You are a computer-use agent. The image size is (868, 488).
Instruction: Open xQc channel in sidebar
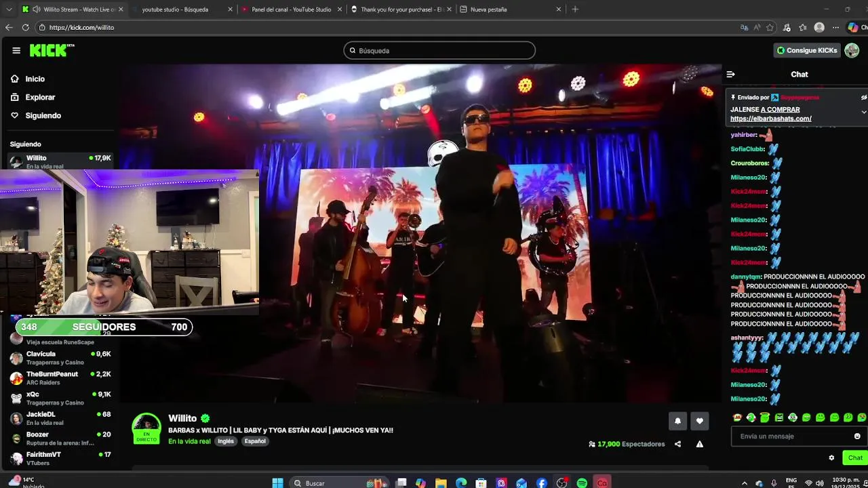tap(60, 398)
